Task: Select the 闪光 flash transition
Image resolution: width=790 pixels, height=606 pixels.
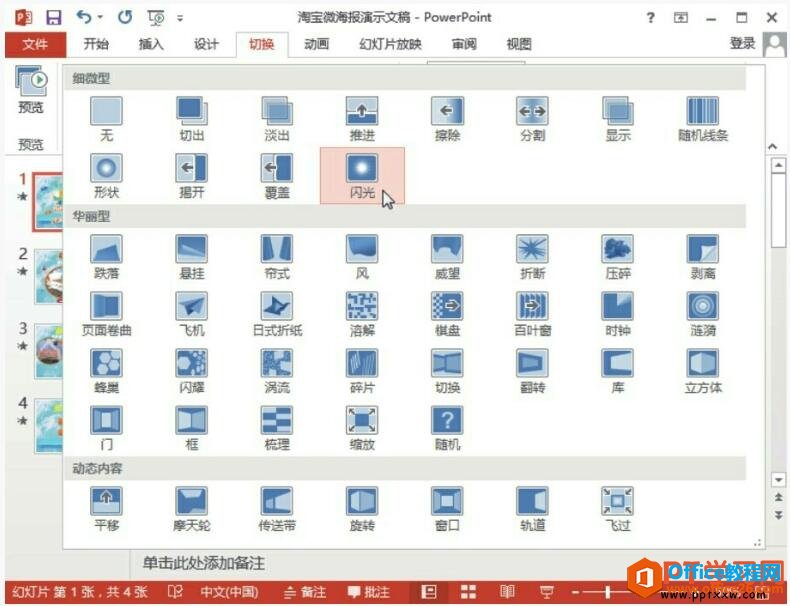Action: (362, 176)
